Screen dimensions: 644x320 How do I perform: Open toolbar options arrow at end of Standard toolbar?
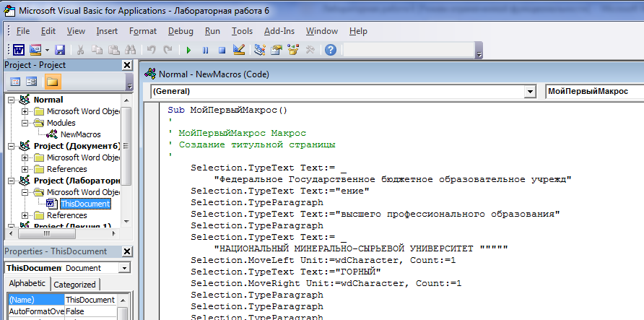[479, 50]
